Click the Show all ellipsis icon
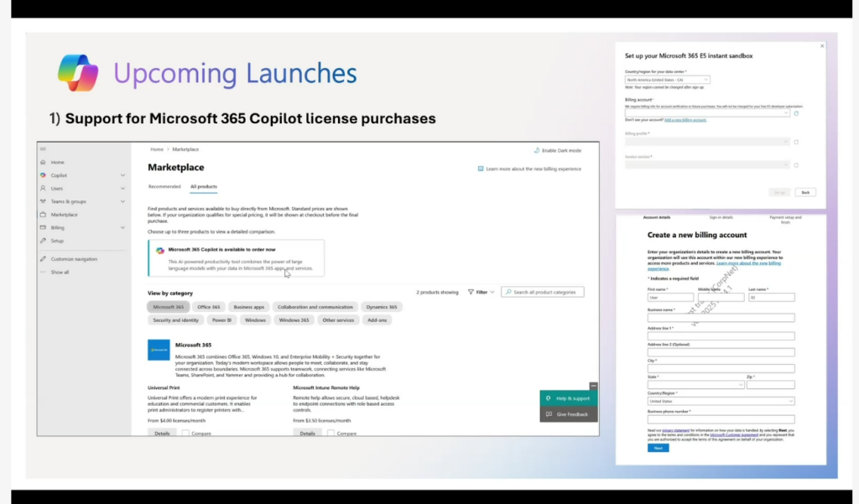859x504 pixels. pos(43,272)
